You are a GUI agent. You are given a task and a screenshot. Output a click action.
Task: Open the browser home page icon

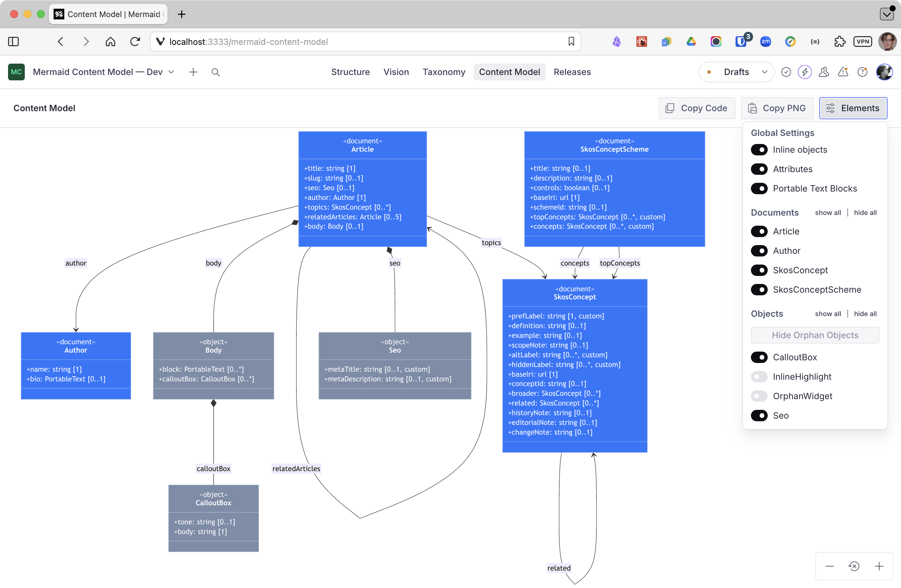pos(110,41)
